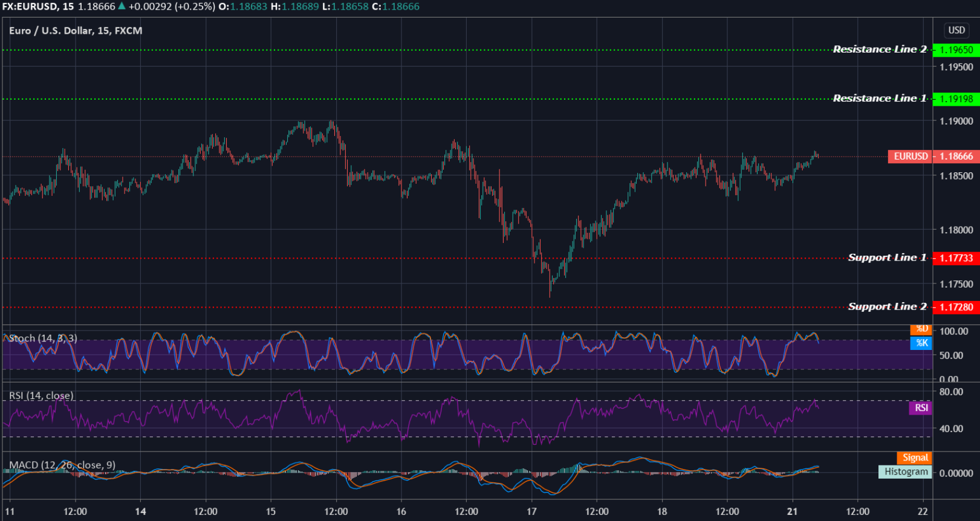Click the Euro / U.S. Dollar chart title

point(76,31)
